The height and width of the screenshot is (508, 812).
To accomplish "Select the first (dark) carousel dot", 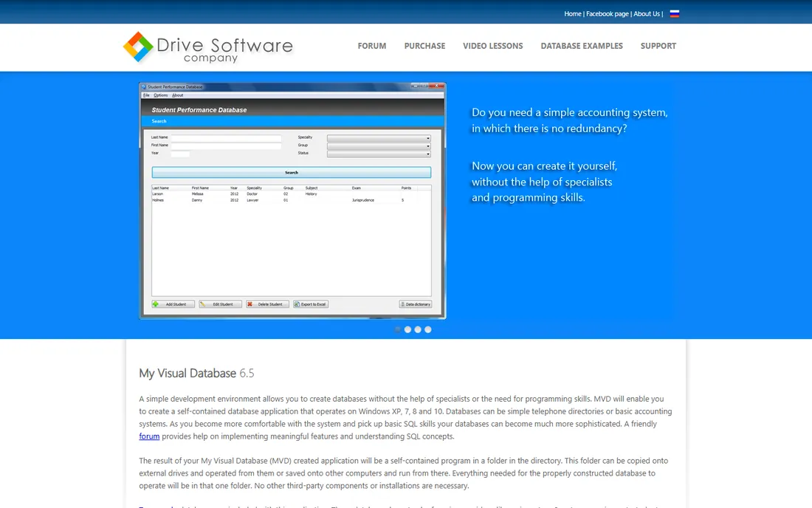I will 398,329.
